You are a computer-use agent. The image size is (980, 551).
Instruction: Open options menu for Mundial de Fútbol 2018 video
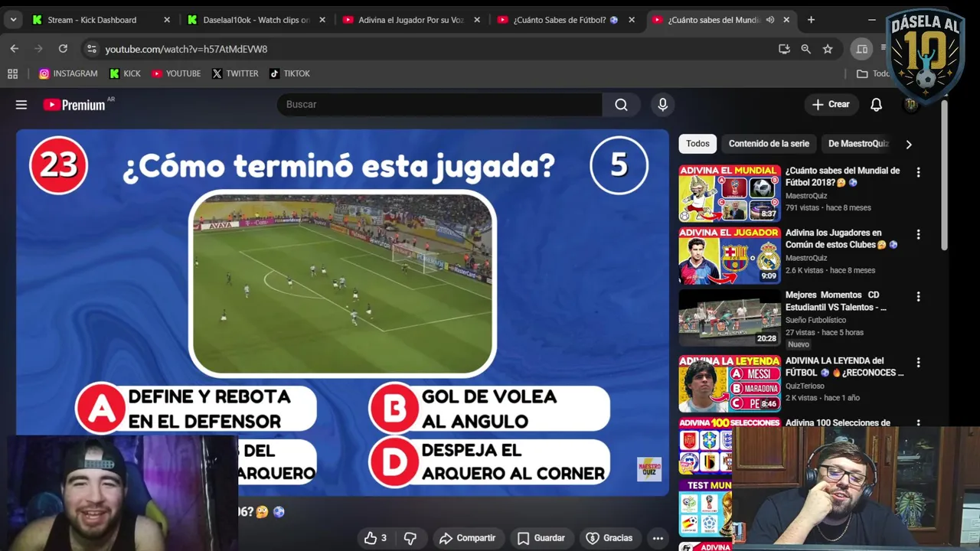coord(918,173)
